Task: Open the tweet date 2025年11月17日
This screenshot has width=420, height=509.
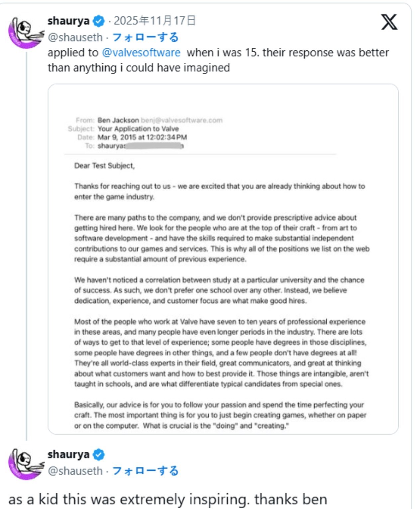Action: click(x=155, y=21)
